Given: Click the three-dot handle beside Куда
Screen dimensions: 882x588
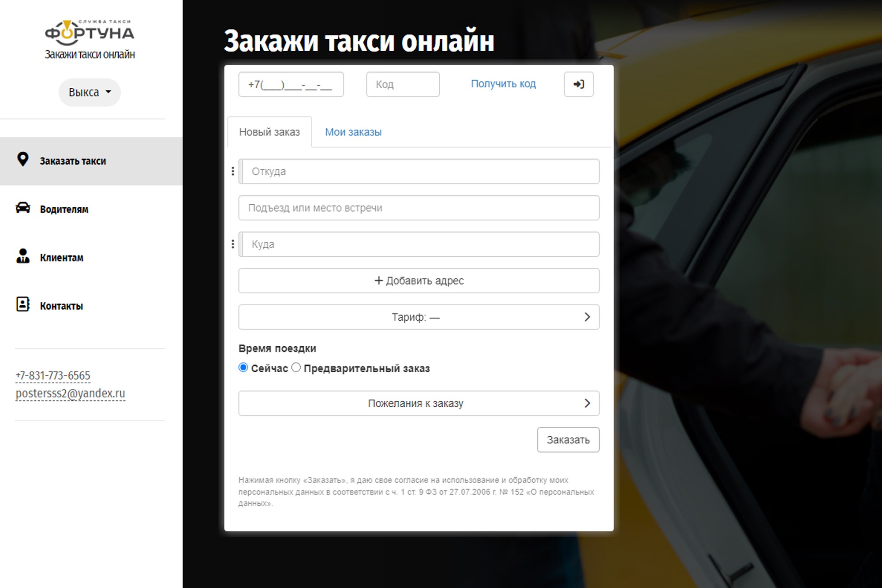Looking at the screenshot, I should [x=233, y=244].
